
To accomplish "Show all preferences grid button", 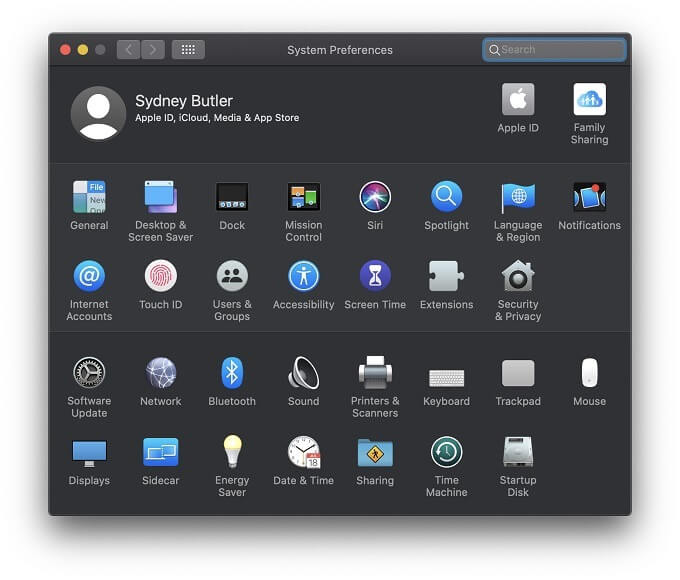I will (188, 50).
